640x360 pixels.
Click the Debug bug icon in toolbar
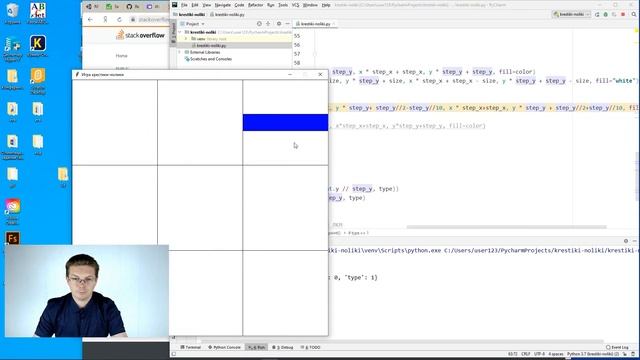coord(606,14)
